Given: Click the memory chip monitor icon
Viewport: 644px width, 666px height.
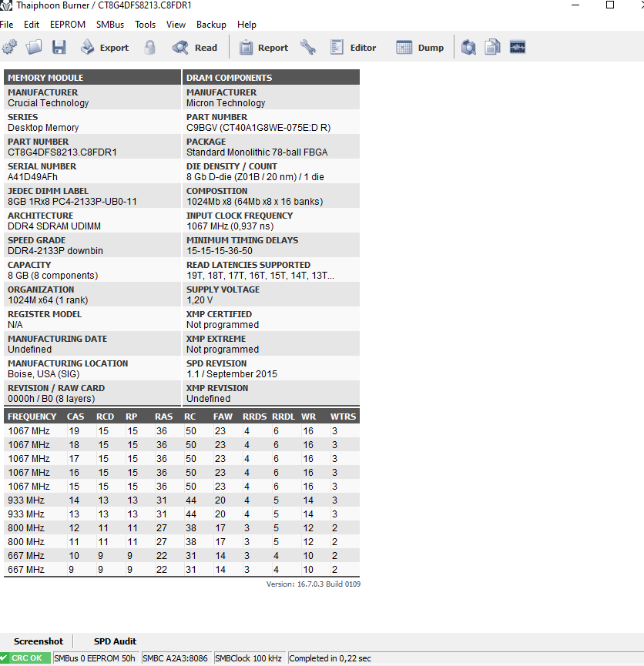Looking at the screenshot, I should (x=518, y=47).
